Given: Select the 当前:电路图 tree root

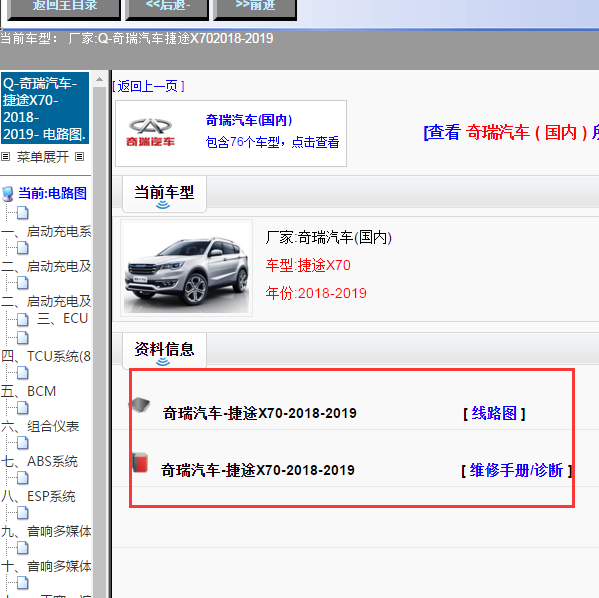Looking at the screenshot, I should [x=52, y=193].
